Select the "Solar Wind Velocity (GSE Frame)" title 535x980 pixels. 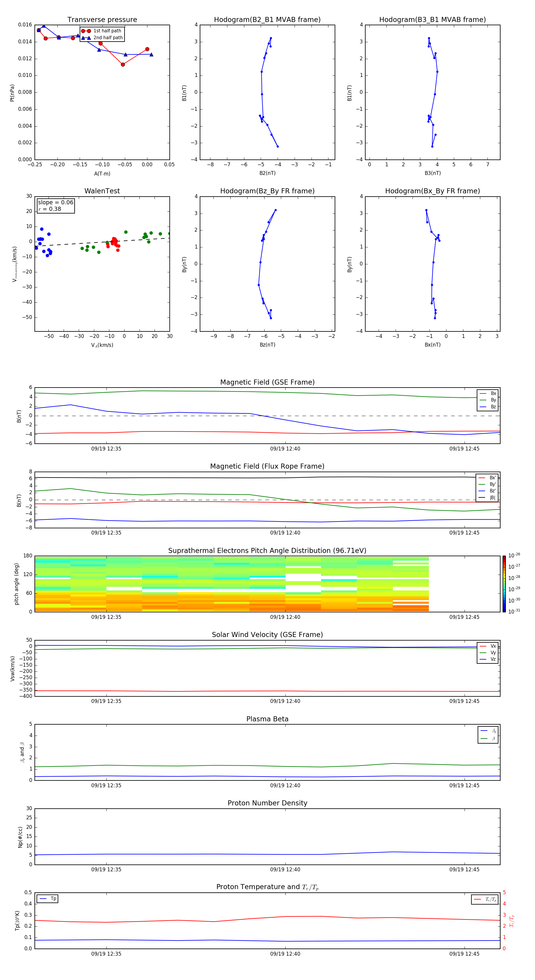click(x=267, y=635)
